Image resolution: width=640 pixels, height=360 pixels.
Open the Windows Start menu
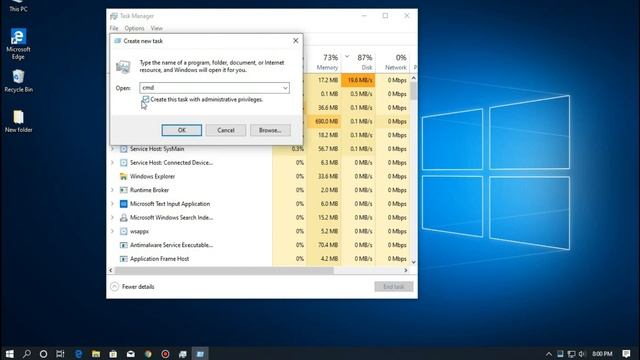9,354
